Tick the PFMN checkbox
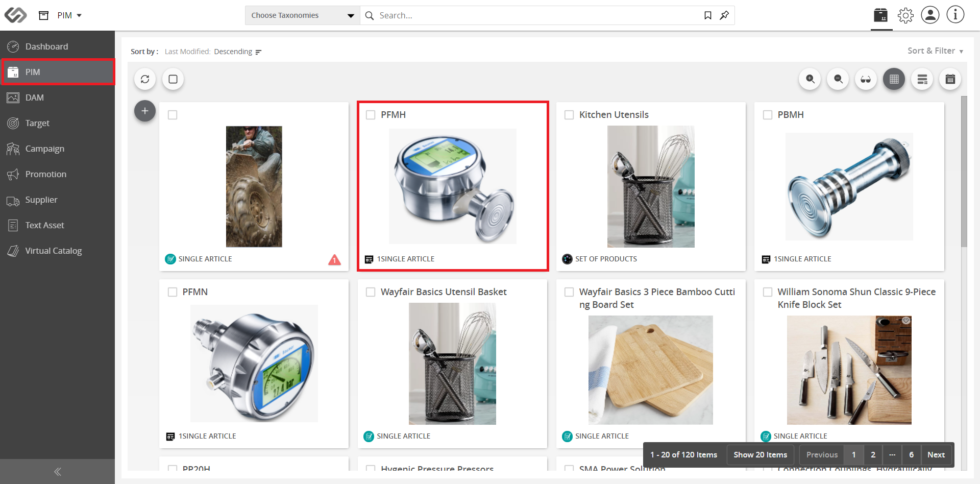Viewport: 980px width, 484px height. click(x=173, y=292)
